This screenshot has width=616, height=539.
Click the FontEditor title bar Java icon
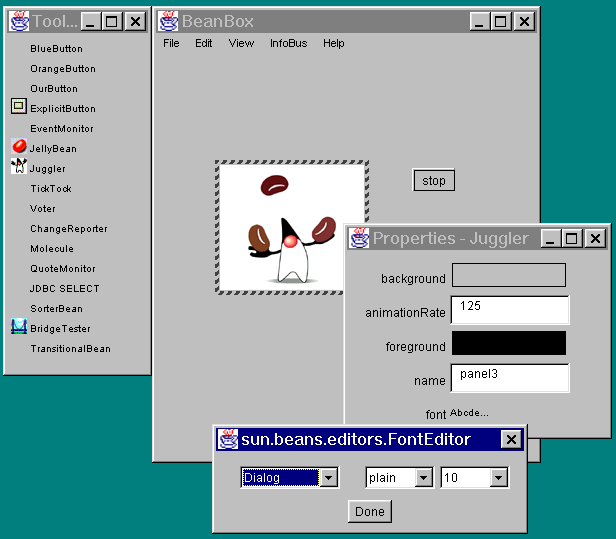(228, 439)
